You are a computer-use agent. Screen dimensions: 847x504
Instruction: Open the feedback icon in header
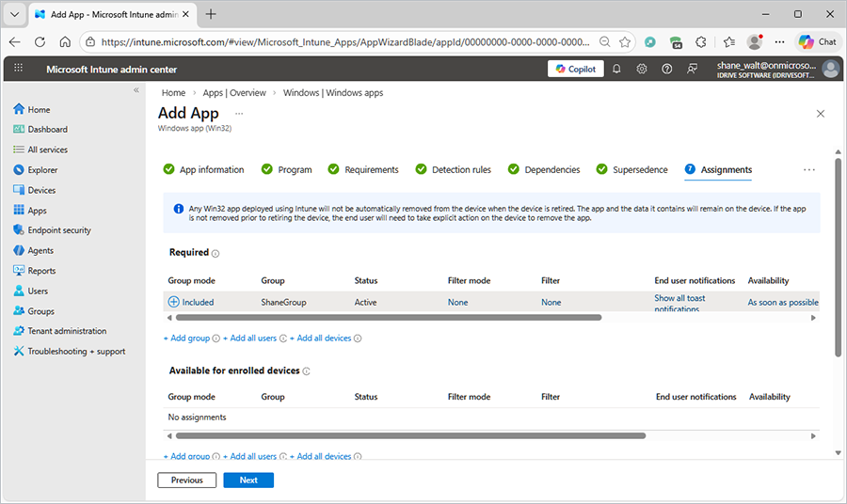[693, 69]
